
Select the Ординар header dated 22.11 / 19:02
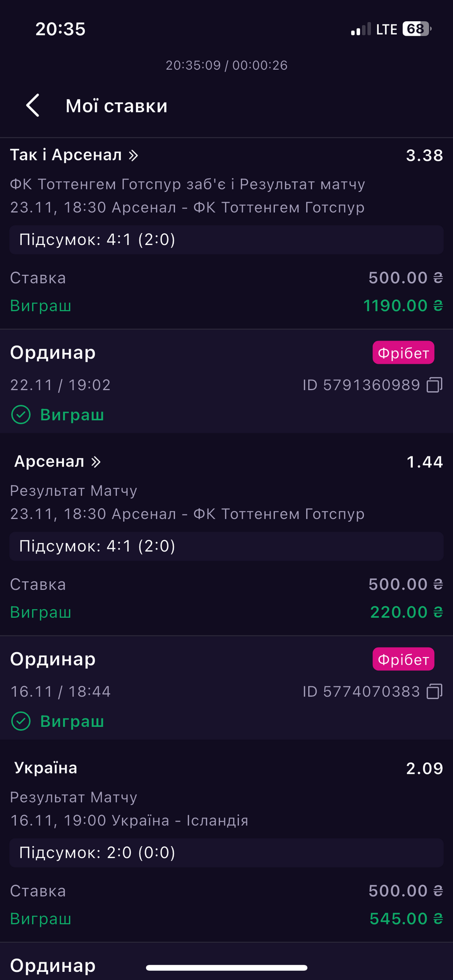pos(53,352)
